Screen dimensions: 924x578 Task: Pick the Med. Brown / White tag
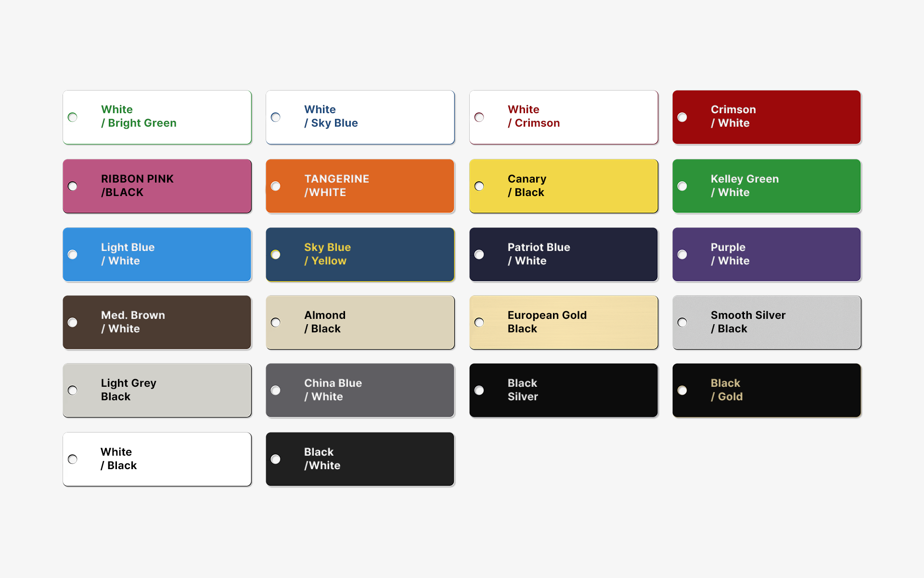157,322
